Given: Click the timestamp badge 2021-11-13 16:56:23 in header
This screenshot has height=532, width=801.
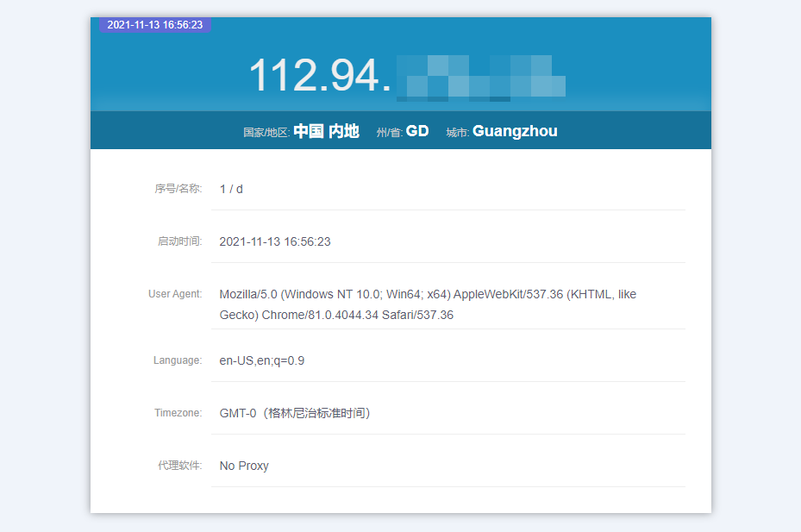Looking at the screenshot, I should coord(155,24).
